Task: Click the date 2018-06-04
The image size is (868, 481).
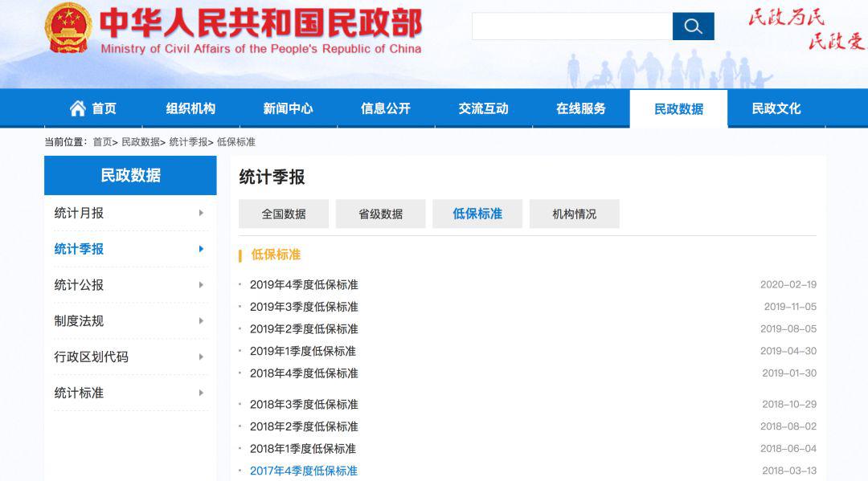Action: tap(788, 448)
